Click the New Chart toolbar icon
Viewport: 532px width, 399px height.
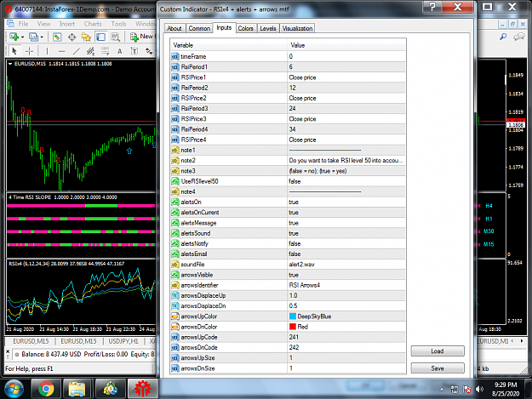pos(14,37)
